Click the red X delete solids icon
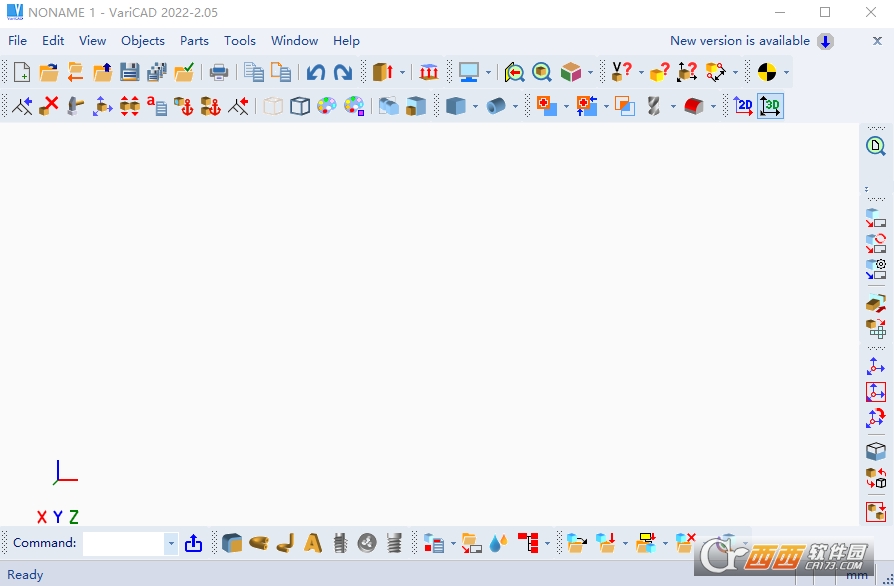The height and width of the screenshot is (586, 894). (x=49, y=106)
